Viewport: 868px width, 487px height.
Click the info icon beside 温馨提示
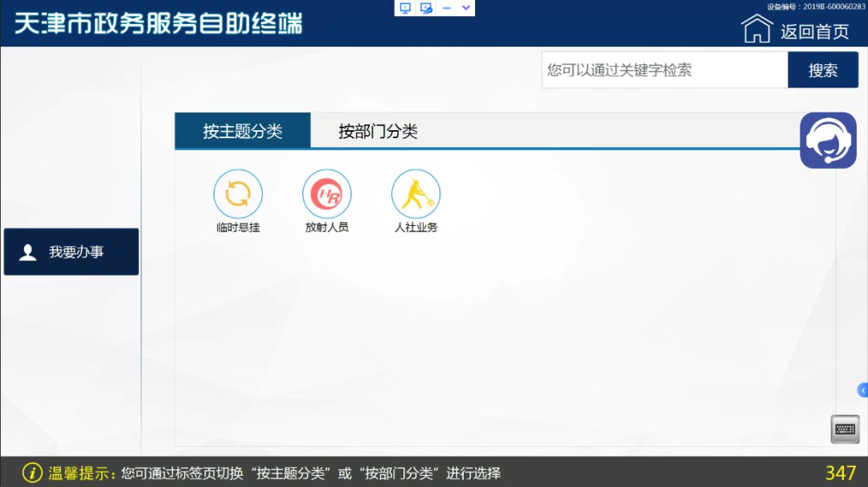point(31,473)
